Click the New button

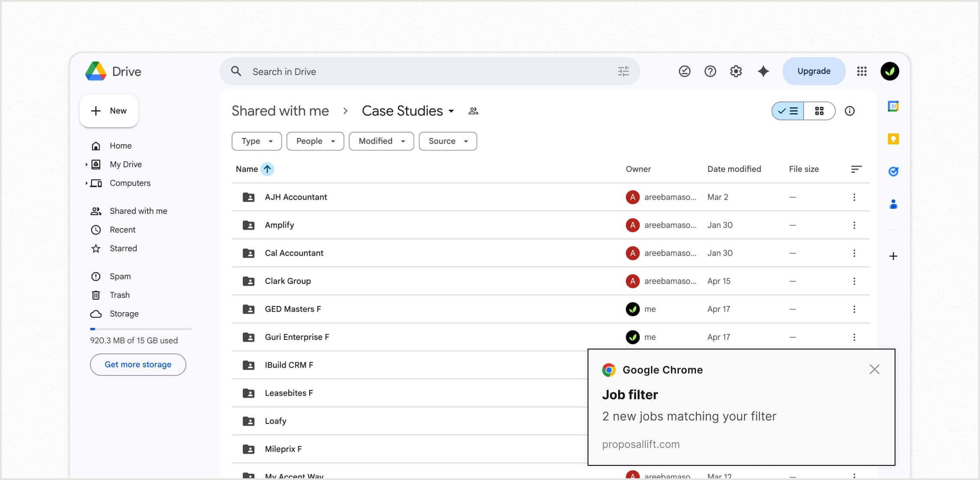(x=109, y=111)
